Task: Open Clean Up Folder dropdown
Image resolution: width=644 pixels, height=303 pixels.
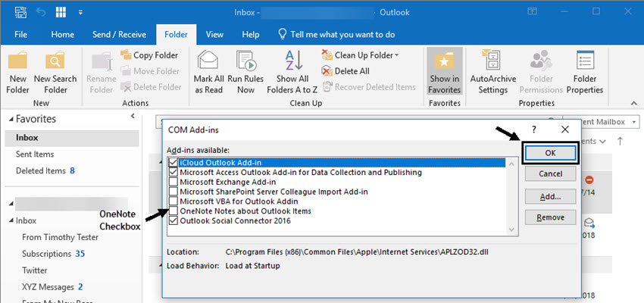Action: [397, 55]
